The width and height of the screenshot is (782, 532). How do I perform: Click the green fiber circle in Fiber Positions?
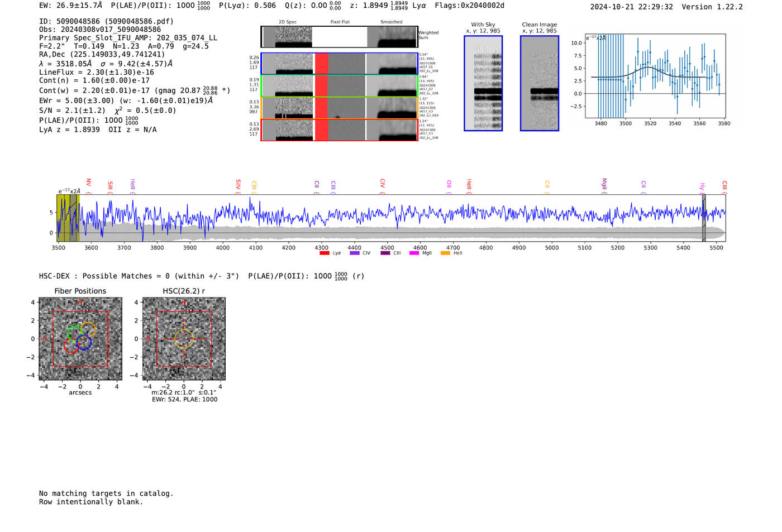(74, 333)
